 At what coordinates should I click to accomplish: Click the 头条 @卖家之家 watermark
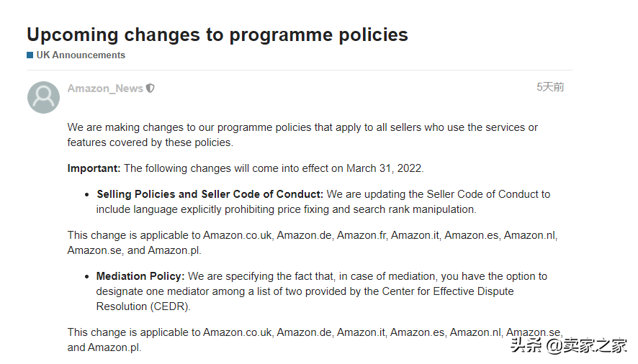pos(569,345)
